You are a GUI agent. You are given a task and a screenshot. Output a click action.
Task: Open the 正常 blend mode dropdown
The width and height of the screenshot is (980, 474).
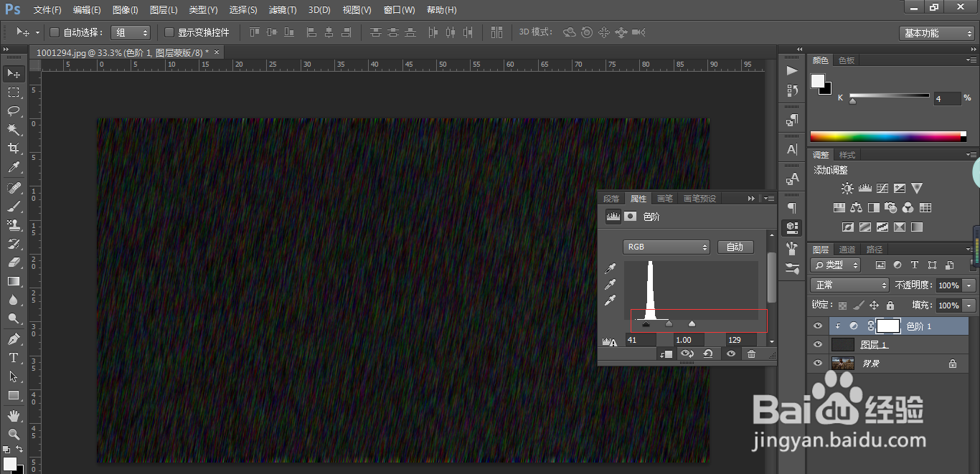pos(849,285)
